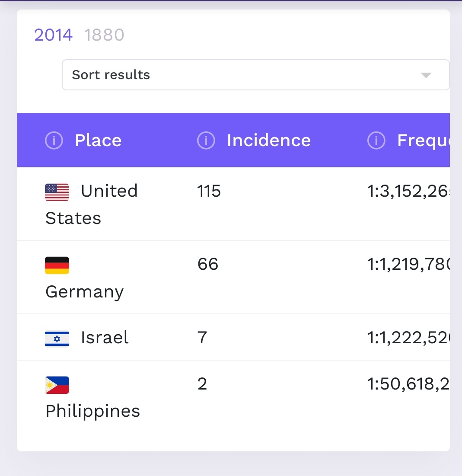Select incidence value 66
The image size is (462, 476).
click(x=208, y=264)
